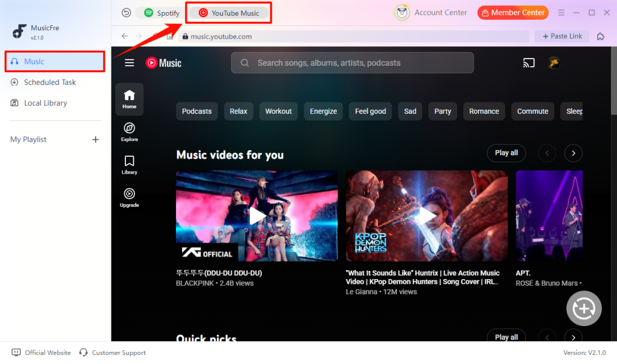
Task: Click the "What It Sounds Like" Huntrix title
Action: click(x=422, y=277)
